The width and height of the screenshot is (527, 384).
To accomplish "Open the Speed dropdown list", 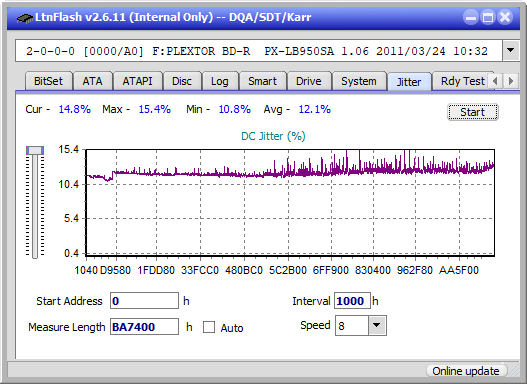I will pos(377,325).
